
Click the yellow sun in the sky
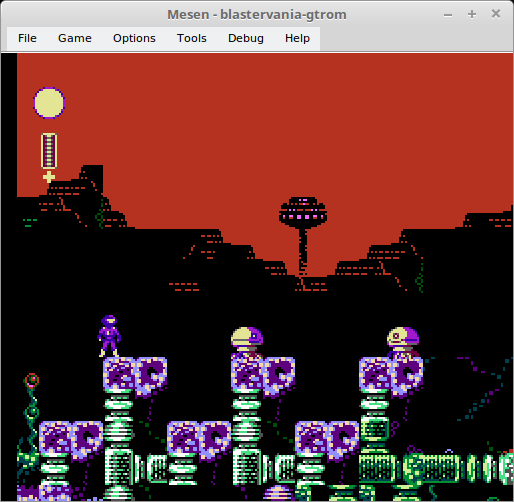pyautogui.click(x=49, y=103)
